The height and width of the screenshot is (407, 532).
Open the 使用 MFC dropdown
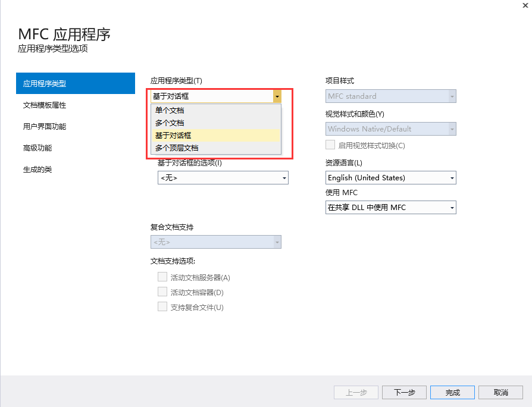pyautogui.click(x=452, y=207)
